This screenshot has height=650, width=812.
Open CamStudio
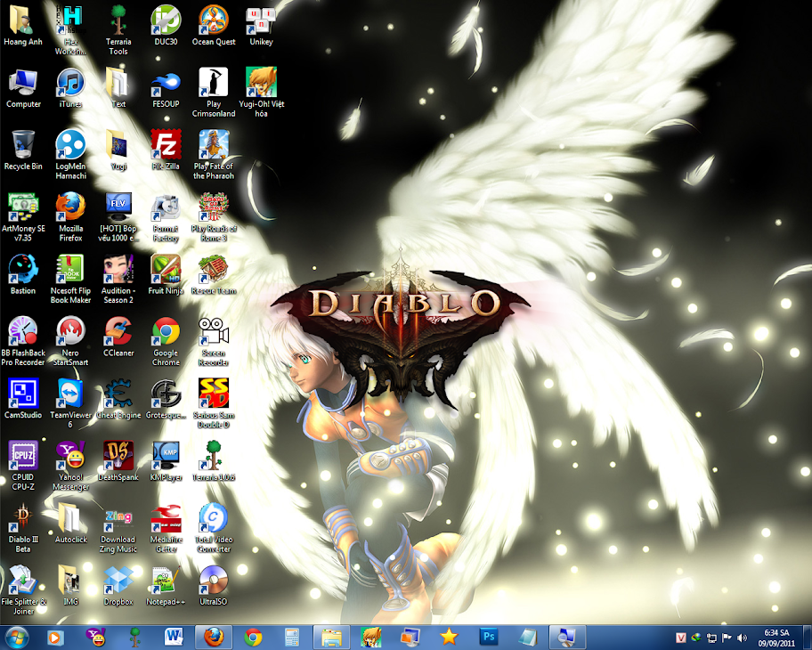point(23,399)
